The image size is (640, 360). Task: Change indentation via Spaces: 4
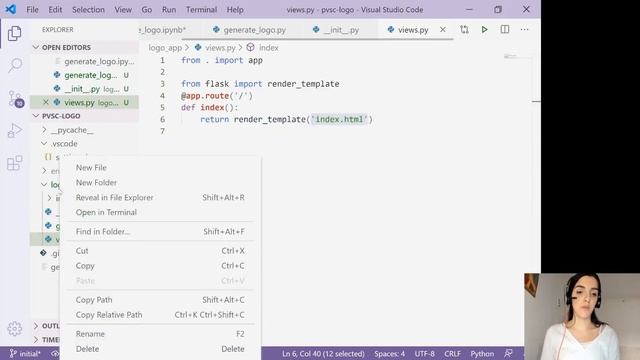coord(389,353)
